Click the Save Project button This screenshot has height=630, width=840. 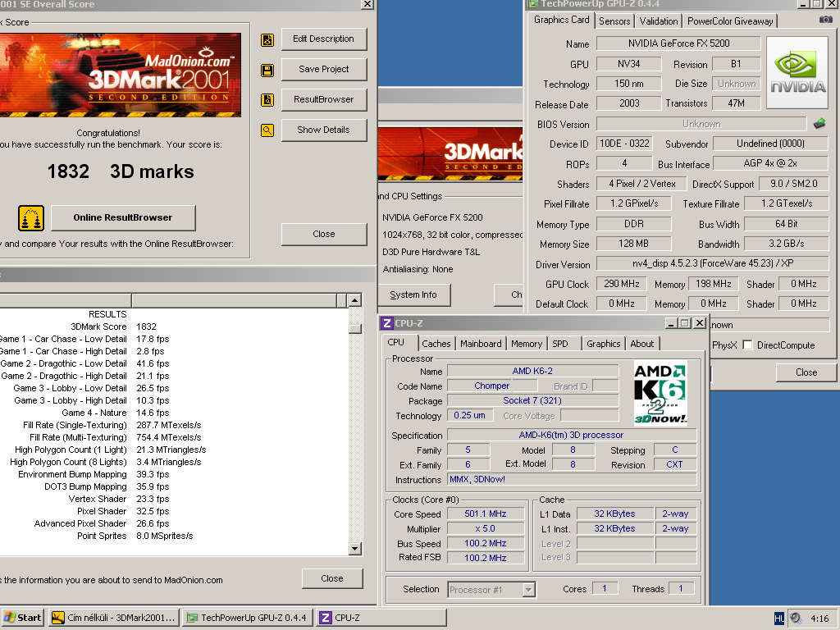323,69
